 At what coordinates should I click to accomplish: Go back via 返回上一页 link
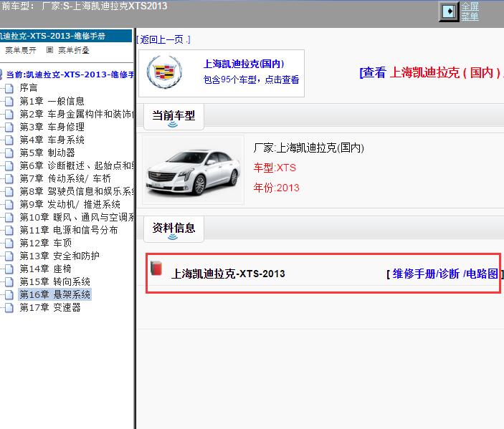click(163, 39)
